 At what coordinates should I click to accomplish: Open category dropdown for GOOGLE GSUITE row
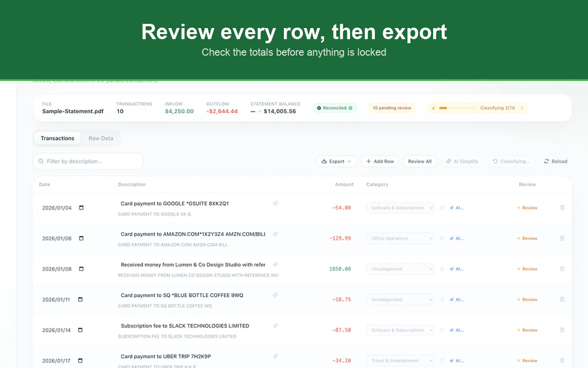coord(400,208)
